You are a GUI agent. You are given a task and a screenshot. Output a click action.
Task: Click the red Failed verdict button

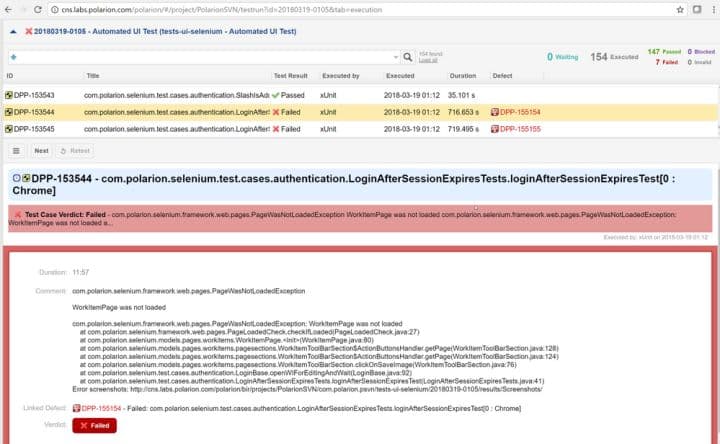[94, 425]
